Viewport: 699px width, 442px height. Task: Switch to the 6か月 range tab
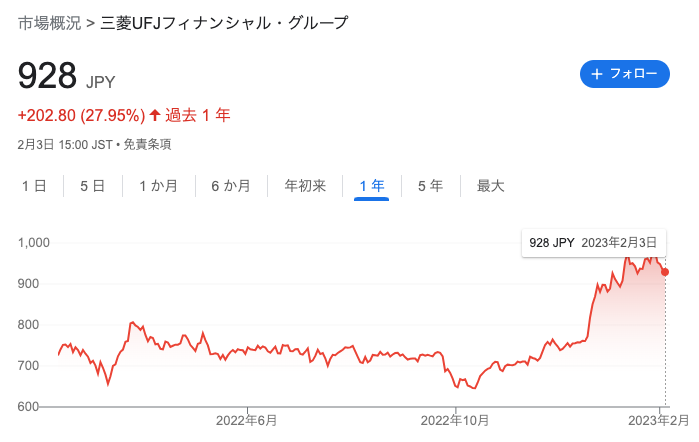(x=231, y=186)
